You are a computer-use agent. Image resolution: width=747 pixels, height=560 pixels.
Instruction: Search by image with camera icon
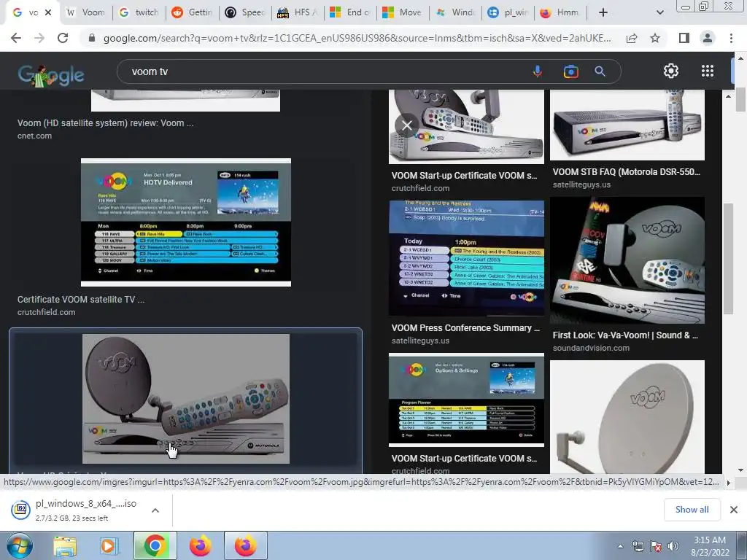pyautogui.click(x=570, y=71)
